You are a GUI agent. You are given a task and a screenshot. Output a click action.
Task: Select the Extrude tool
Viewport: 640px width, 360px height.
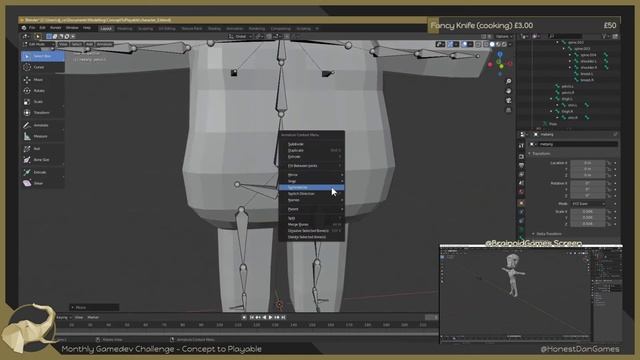tap(42, 172)
